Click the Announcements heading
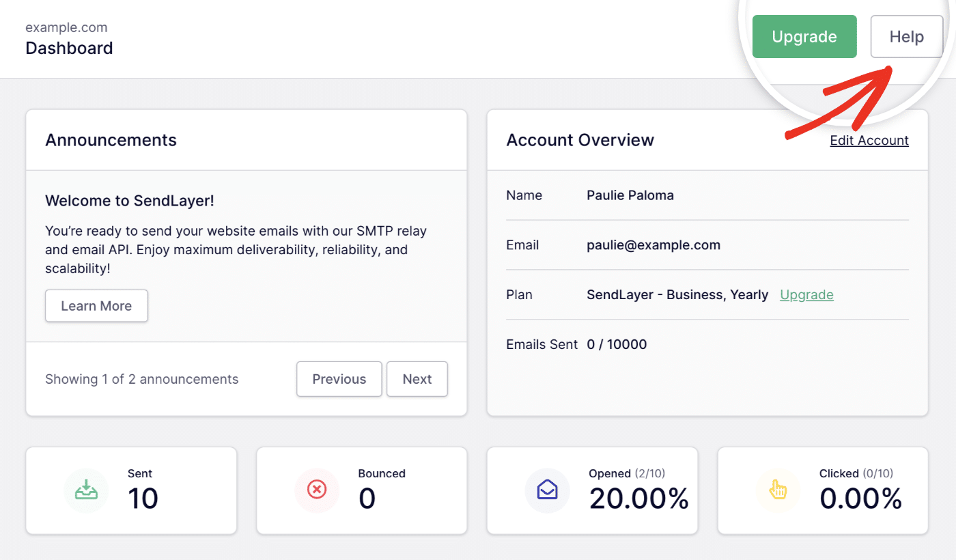The width and height of the screenshot is (956, 560). 111,140
